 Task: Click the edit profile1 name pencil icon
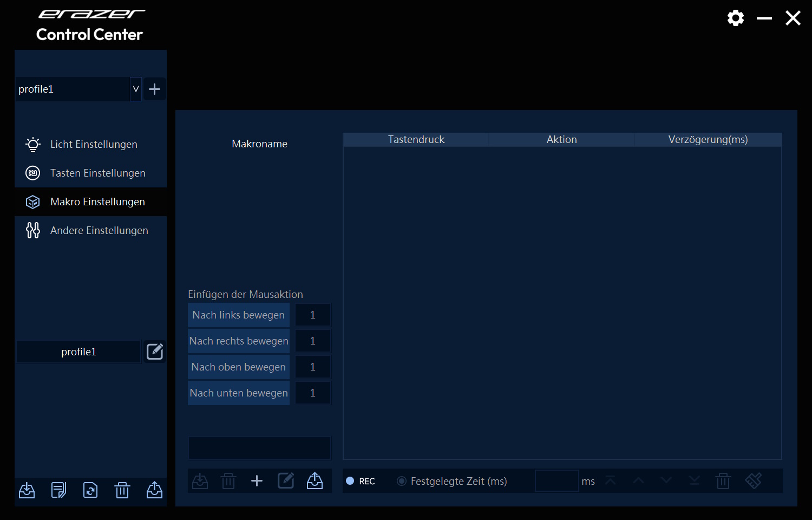[155, 352]
